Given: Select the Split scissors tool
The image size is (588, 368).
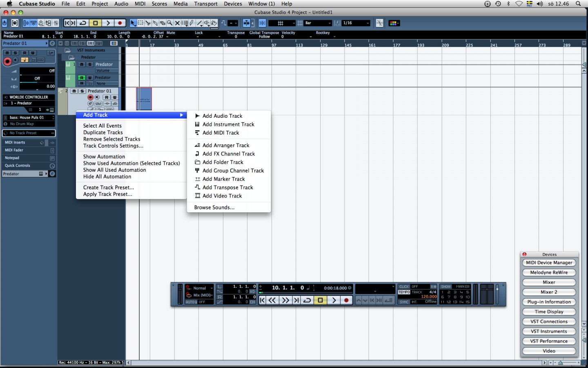Looking at the screenshot, I should click(x=148, y=23).
